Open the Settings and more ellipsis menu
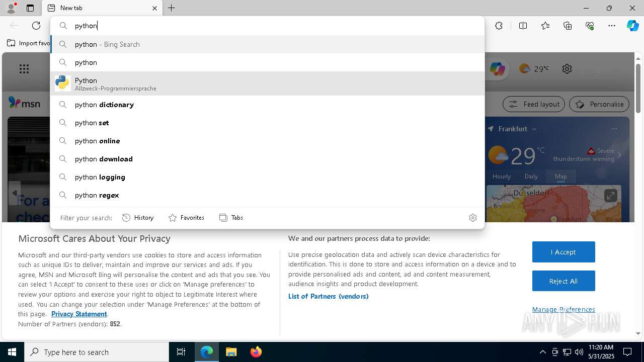The image size is (644, 362). pos(612,26)
